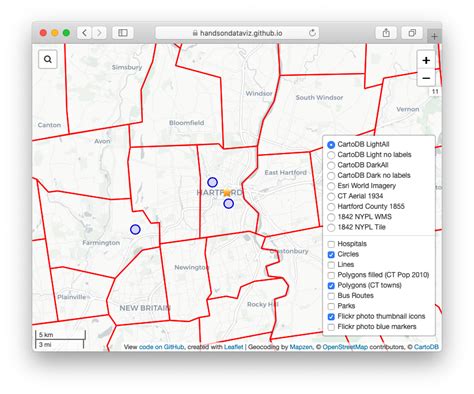The height and width of the screenshot is (394, 474).
Task: Zoom out with the minus button
Action: [426, 78]
